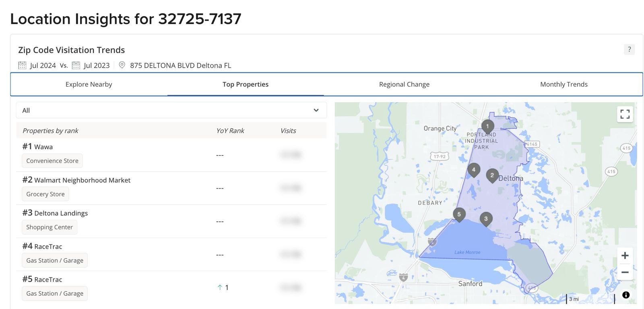Open map attribution info icon
644x309 pixels.
click(x=626, y=295)
